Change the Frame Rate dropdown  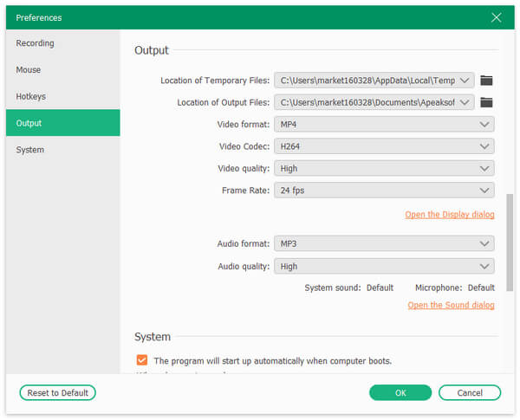384,191
